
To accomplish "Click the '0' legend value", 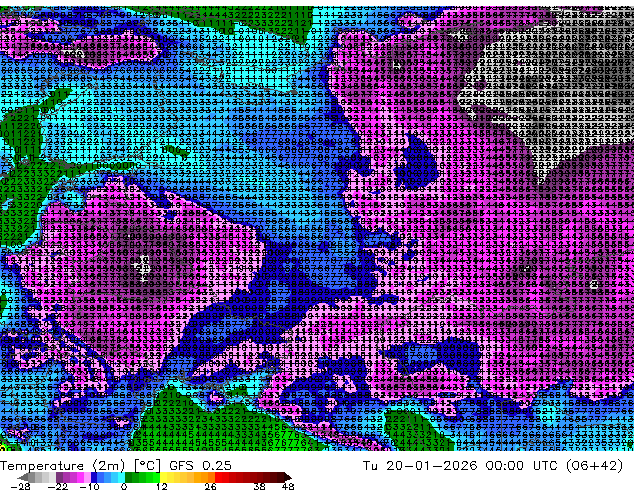I will coord(124,486).
